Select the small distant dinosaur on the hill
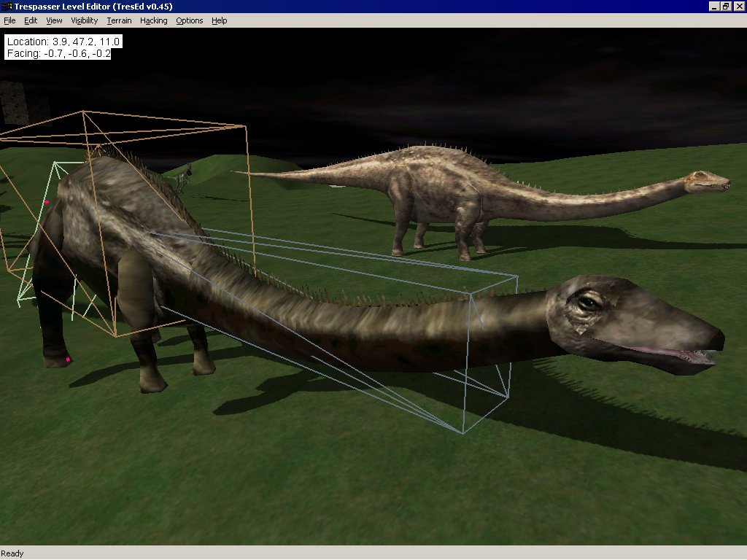Screen dimensions: 747x560 click(x=181, y=177)
